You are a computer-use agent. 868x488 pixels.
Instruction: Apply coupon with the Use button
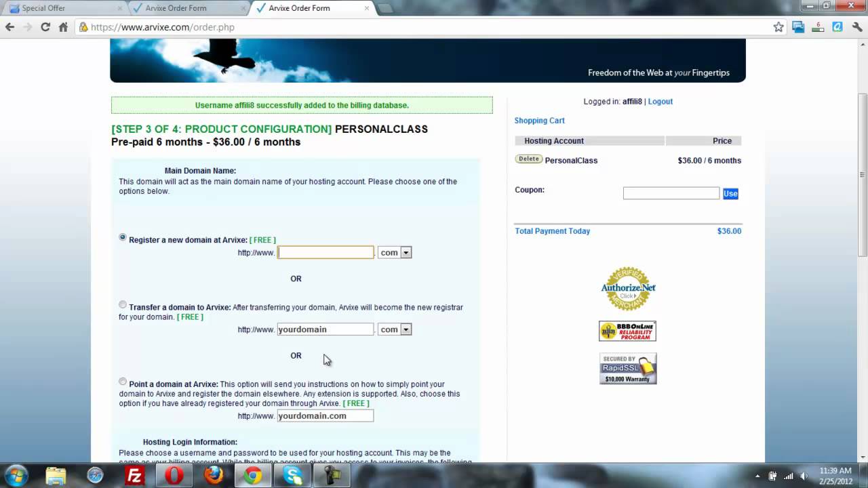click(x=730, y=194)
